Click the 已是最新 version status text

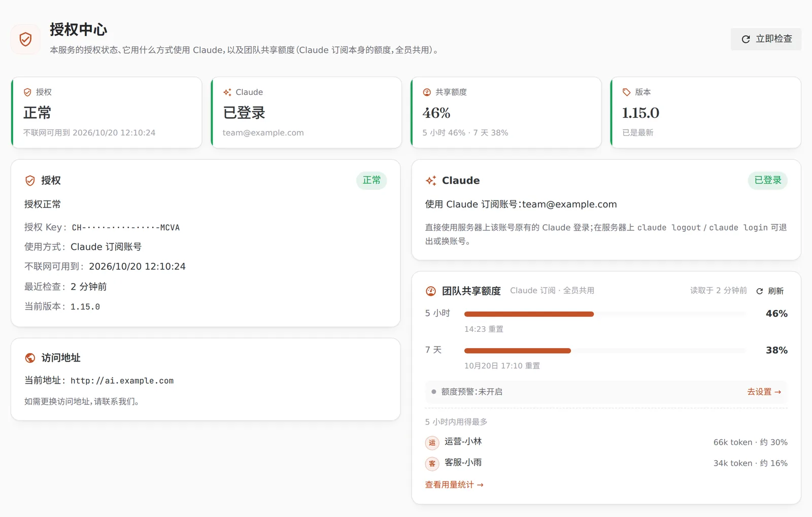(x=637, y=133)
